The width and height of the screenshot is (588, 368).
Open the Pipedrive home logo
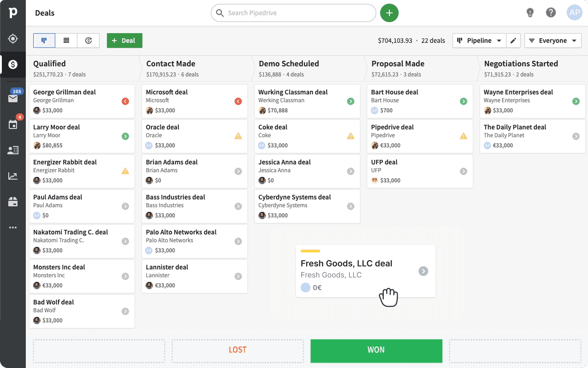[12, 12]
